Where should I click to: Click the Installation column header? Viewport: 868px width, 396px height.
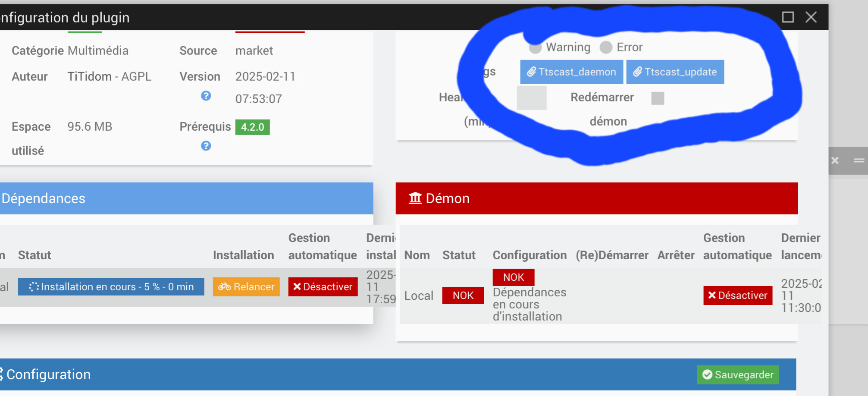[x=244, y=255]
